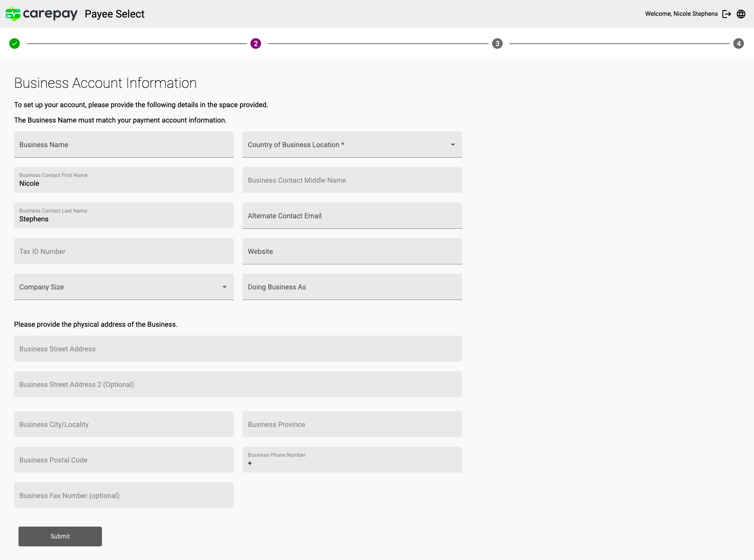The image size is (754, 560).
Task: Click the Business Street Address field
Action: click(238, 349)
